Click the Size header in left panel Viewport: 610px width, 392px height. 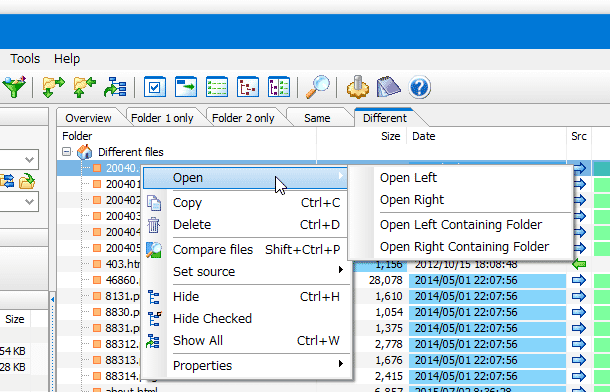[x=15, y=319]
